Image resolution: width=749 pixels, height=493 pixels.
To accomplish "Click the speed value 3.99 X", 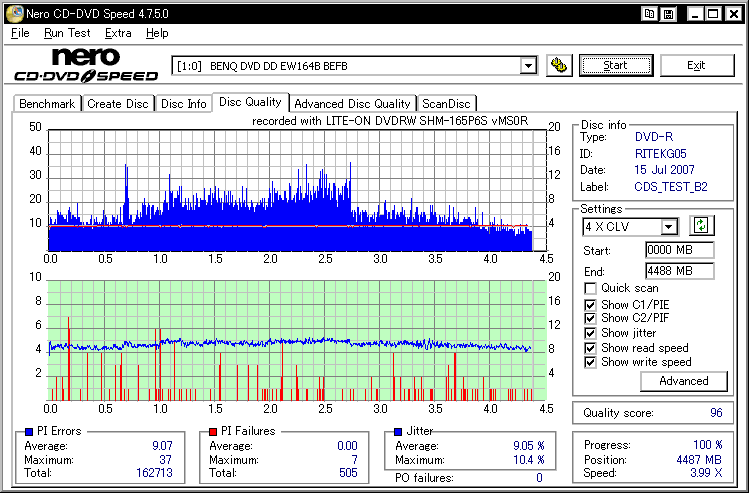I will [x=708, y=473].
